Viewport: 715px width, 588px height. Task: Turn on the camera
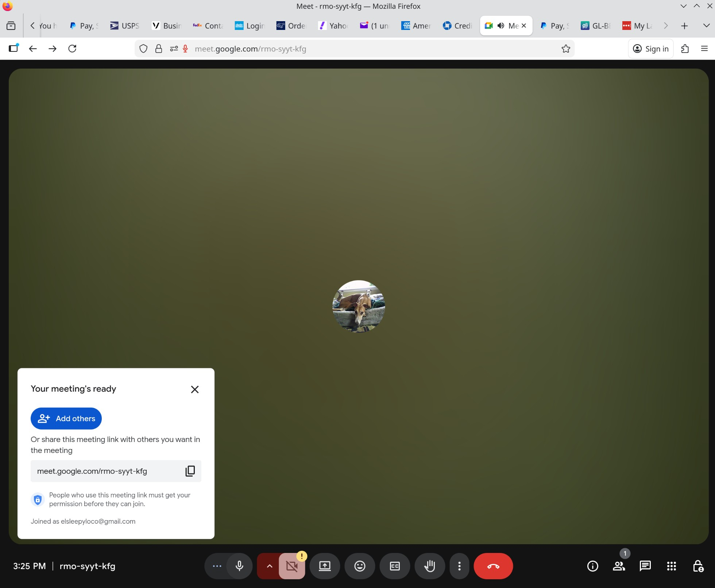292,566
